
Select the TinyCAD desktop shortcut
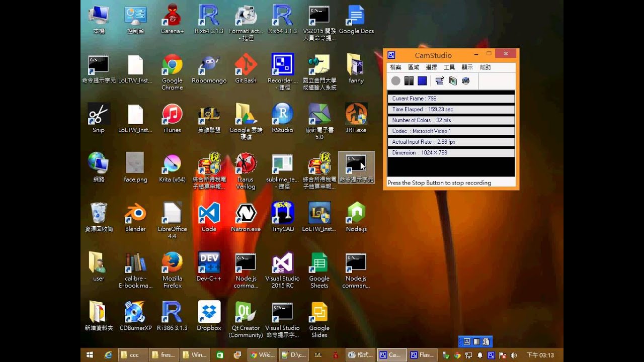[x=282, y=217]
